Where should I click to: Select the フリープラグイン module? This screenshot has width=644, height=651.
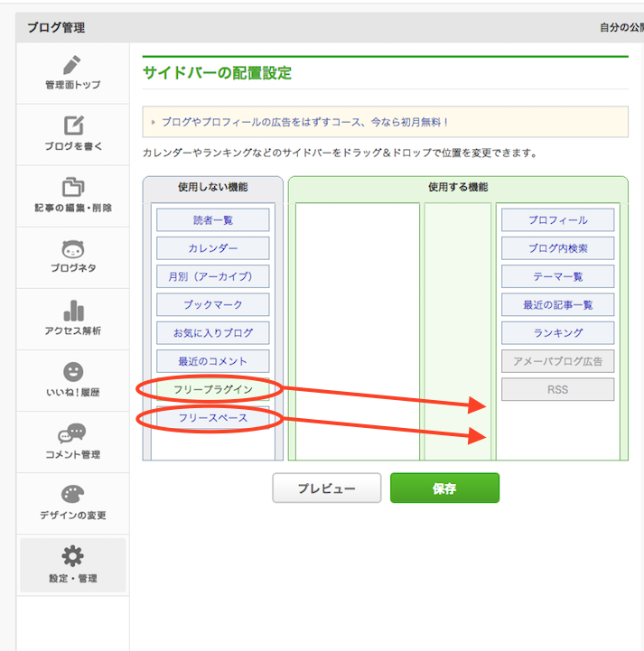pyautogui.click(x=212, y=389)
